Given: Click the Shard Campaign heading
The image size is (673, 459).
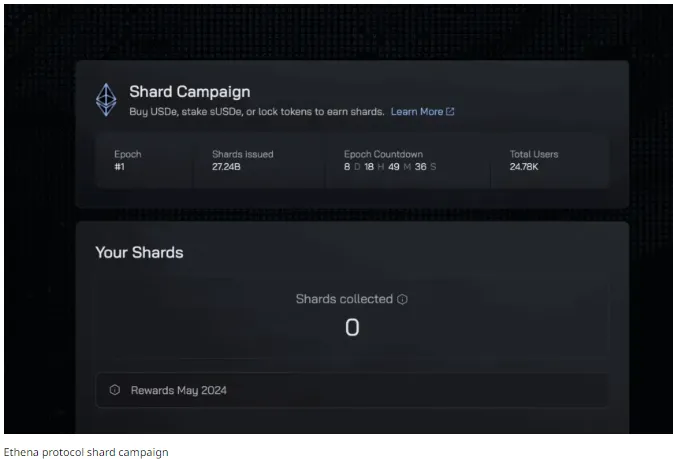Looking at the screenshot, I should tap(190, 91).
